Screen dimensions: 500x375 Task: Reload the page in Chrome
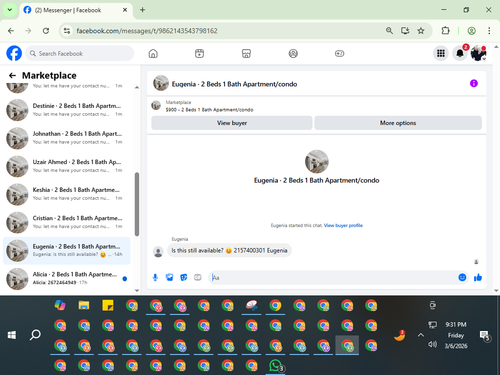46,31
